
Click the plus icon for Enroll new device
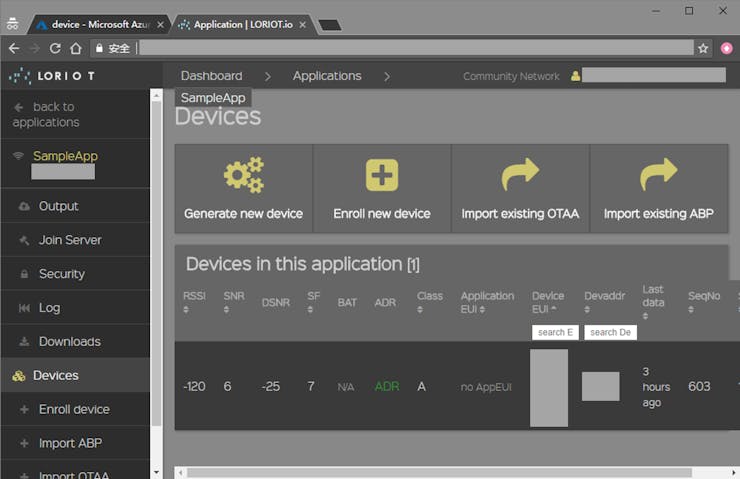[382, 175]
